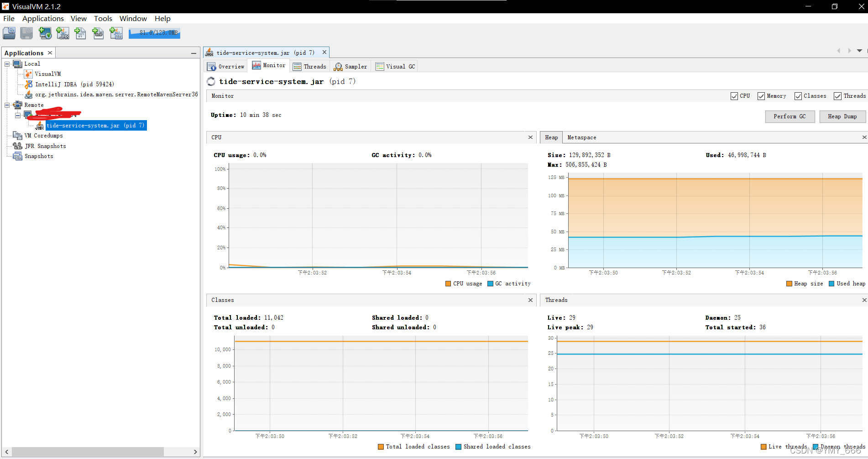Click the Load Snapshot toolbar icon
The image size is (868, 459).
pyautogui.click(x=9, y=33)
